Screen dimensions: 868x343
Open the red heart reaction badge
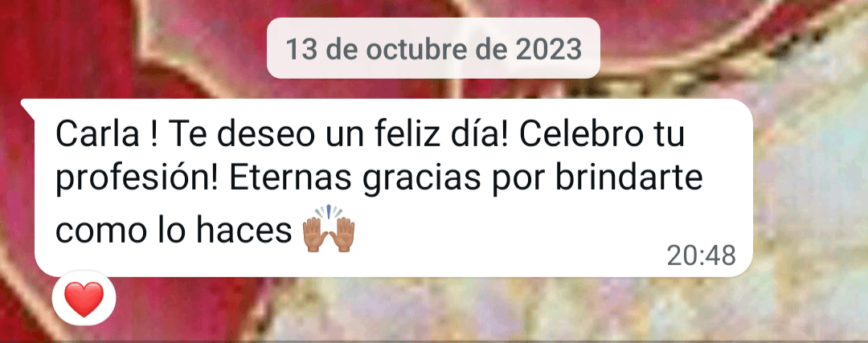tap(84, 300)
